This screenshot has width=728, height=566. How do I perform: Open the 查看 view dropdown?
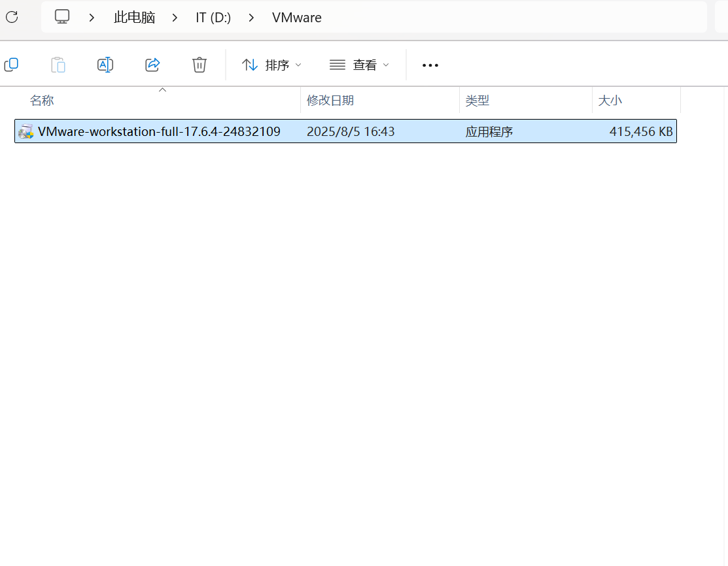coord(359,65)
